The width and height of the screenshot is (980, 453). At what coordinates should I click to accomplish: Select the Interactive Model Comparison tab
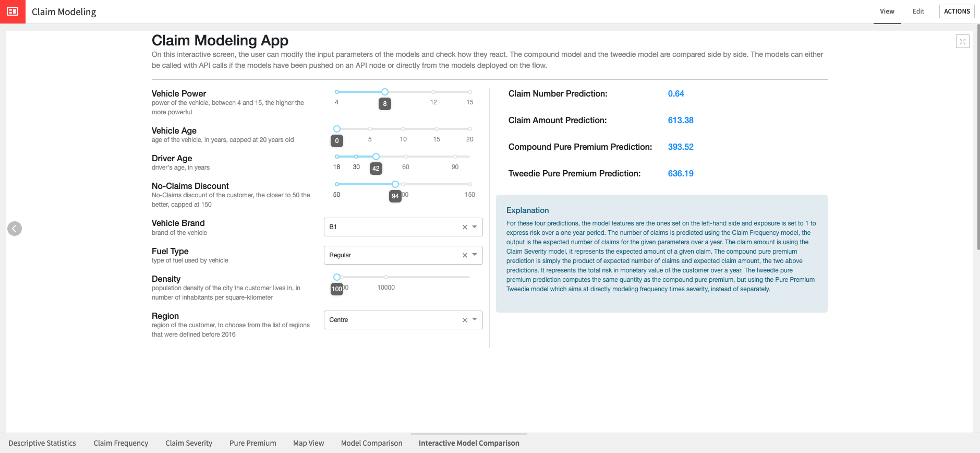(469, 443)
